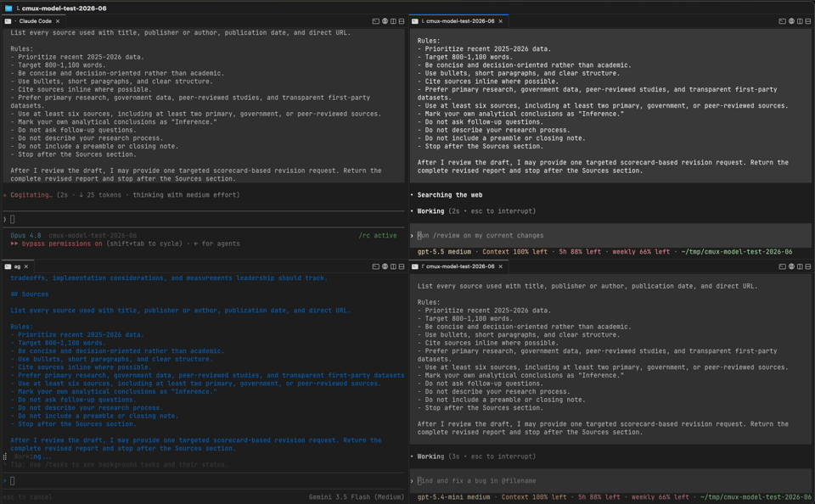Click 'Stop after the Sources section.' in ag pane
This screenshot has width=815, height=504.
pos(77,424)
